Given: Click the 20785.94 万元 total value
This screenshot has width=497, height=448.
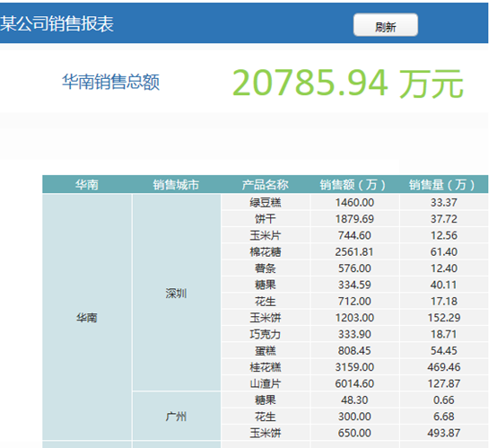Looking at the screenshot, I should click(348, 83).
